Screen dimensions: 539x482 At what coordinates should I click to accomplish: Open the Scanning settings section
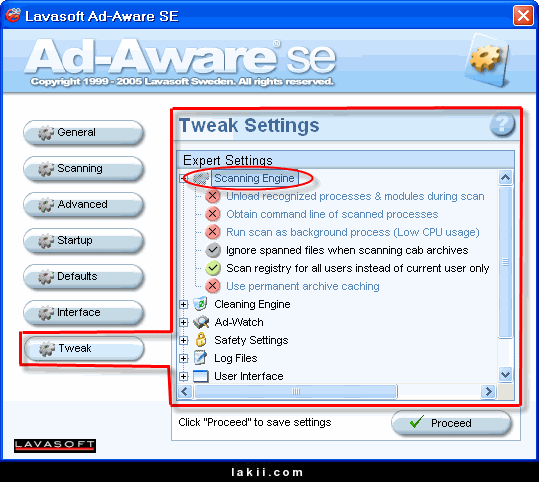click(83, 168)
